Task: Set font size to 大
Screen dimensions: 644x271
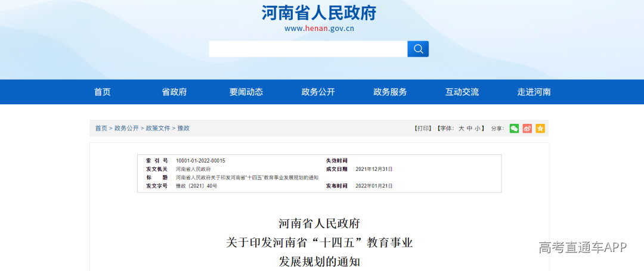Action: [x=461, y=128]
